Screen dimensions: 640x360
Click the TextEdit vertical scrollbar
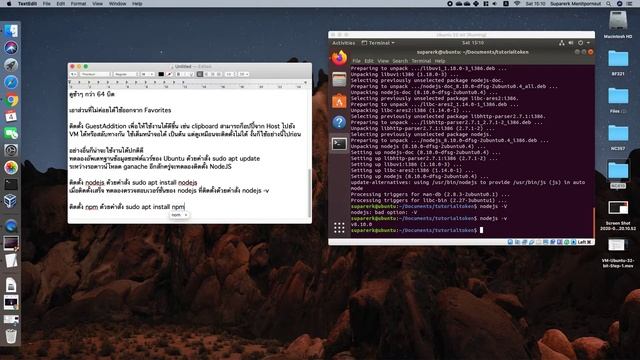[x=309, y=193]
